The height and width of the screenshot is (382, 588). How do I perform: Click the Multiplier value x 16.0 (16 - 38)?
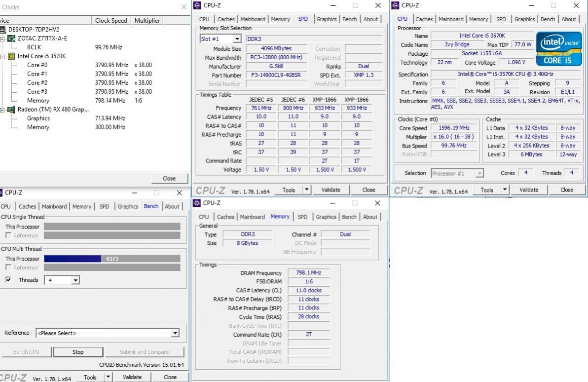point(454,137)
